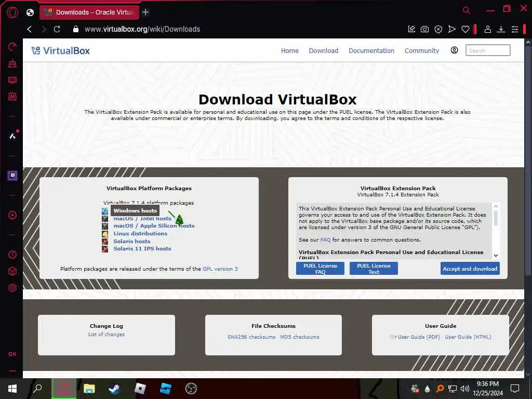Click the snapshot camera icon in toolbar
Viewport: 532px width, 399px height.
click(x=424, y=29)
